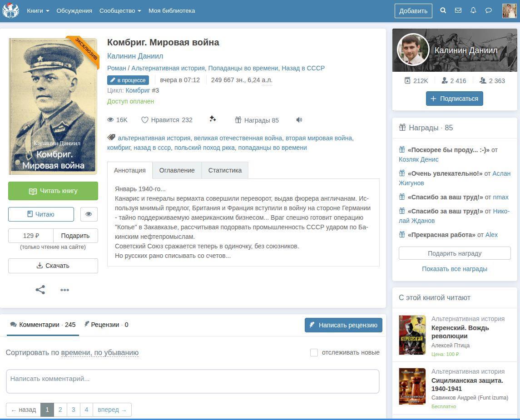Viewport: 520px width, 420px height.
Task: Open the user avatar in the header
Action: 510,10
